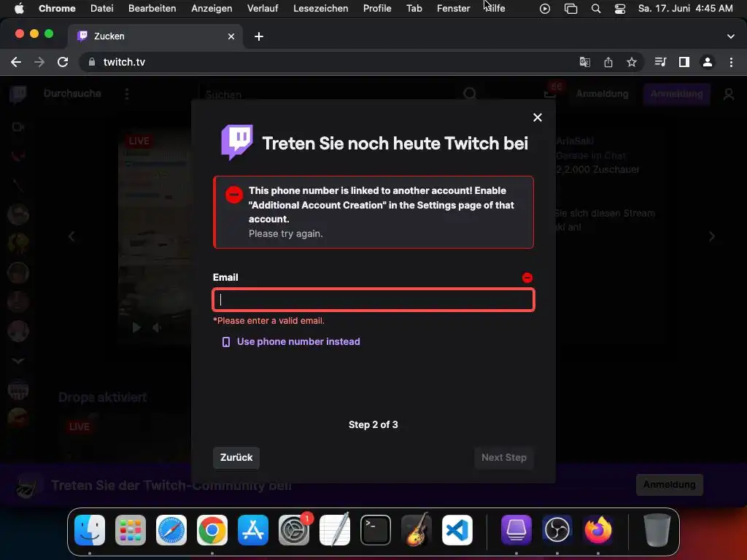The width and height of the screenshot is (747, 560).
Task: Open the Chrome menu in menu bar
Action: 57,8
